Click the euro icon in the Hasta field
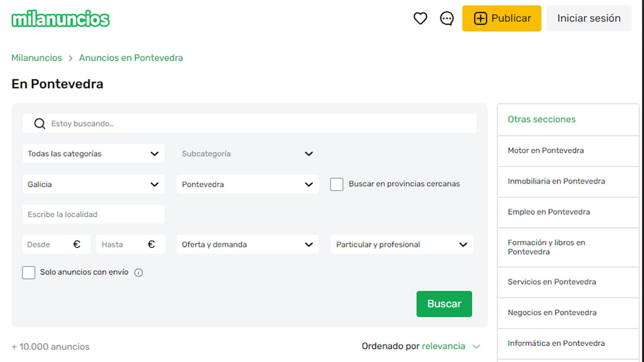The height and width of the screenshot is (362, 644). pyautogui.click(x=151, y=244)
